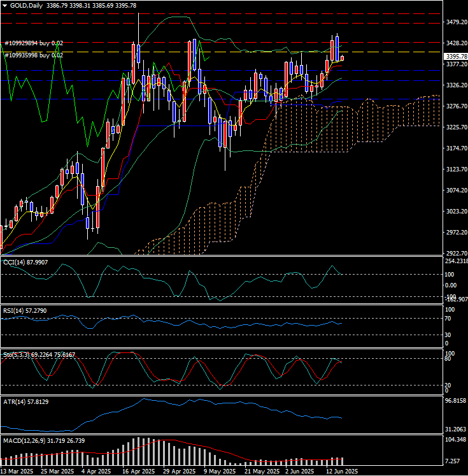Click the 2 Jun 2025 date label
Viewport: 468px width, 476px height.
click(x=300, y=472)
